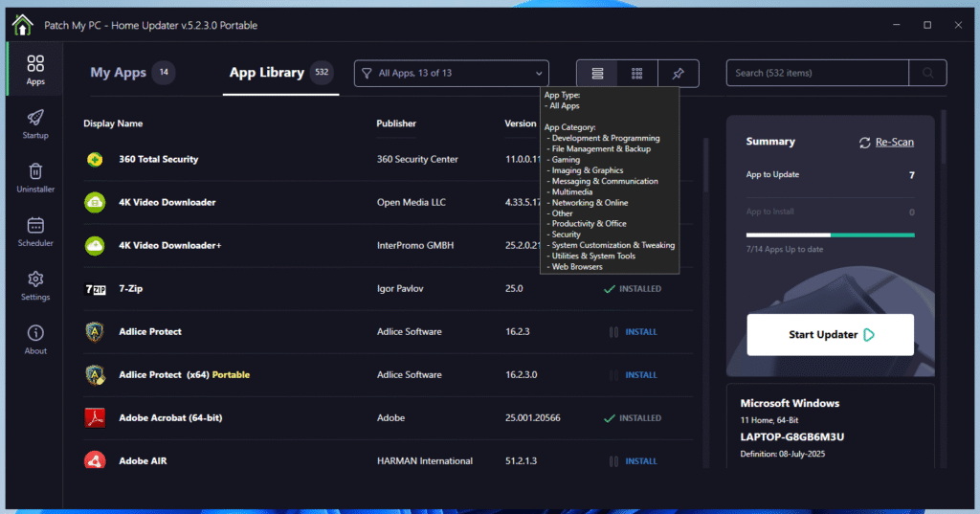Click the 360 Total Security app icon
The height and width of the screenshot is (514, 980).
pos(95,160)
